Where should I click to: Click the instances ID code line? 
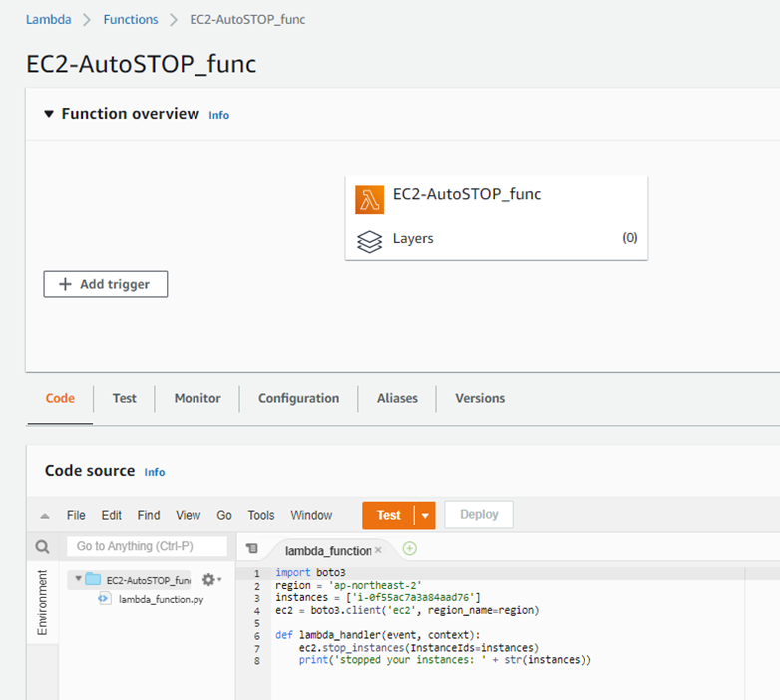click(x=378, y=597)
